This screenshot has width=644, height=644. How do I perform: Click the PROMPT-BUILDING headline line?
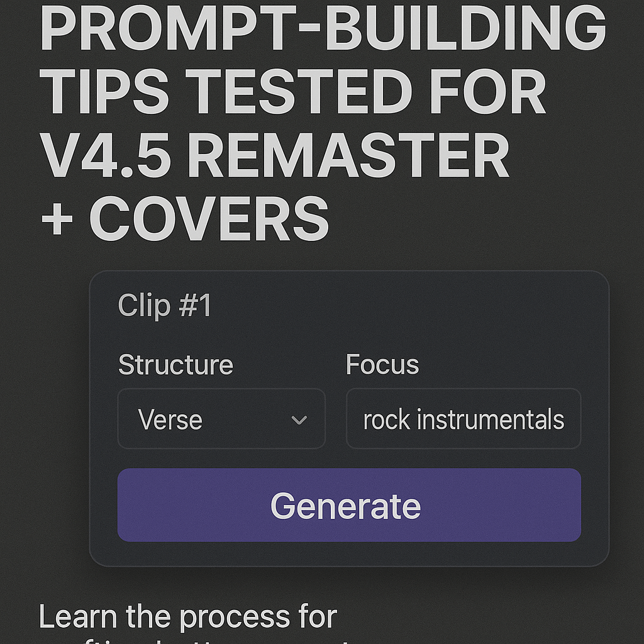[323, 29]
